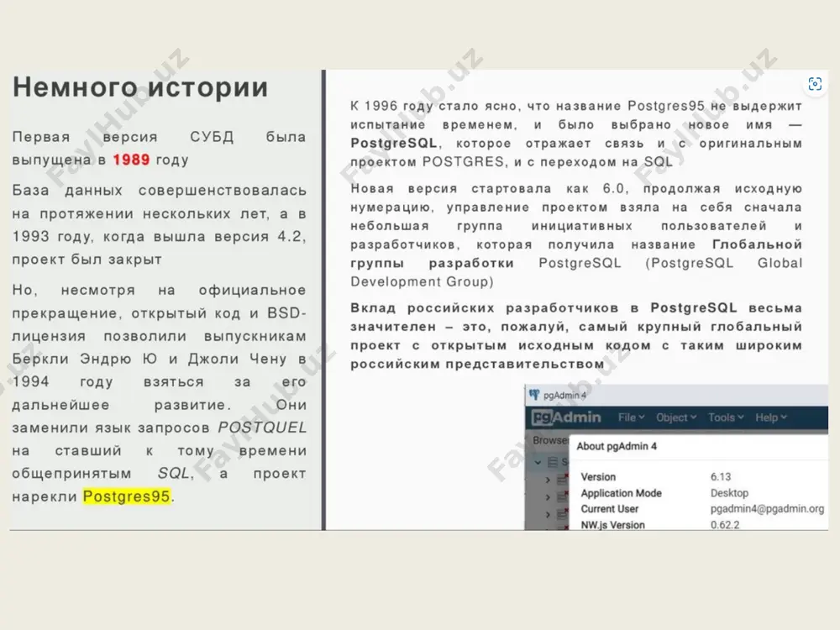Click the 'Application Mode' label

[x=622, y=493]
